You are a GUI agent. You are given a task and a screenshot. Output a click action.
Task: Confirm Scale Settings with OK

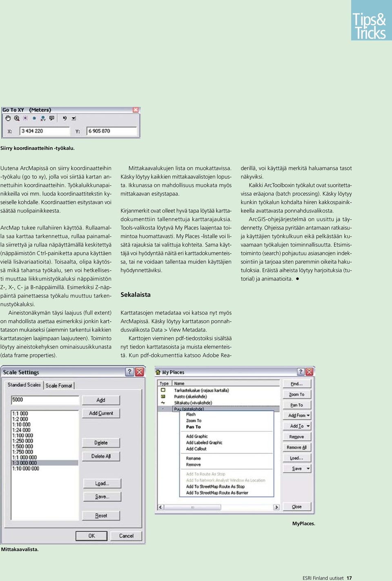click(91, 536)
